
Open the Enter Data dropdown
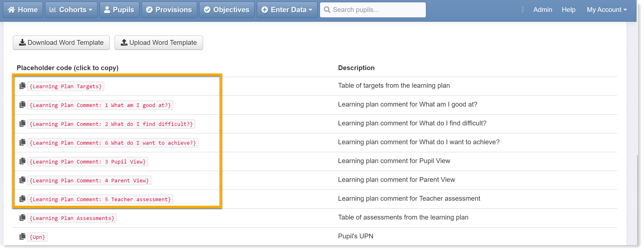pyautogui.click(x=287, y=10)
